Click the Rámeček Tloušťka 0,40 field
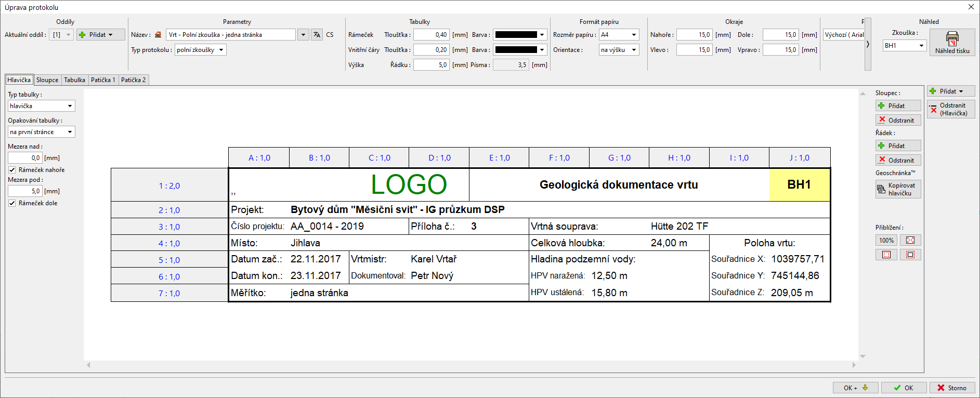This screenshot has height=398, width=980. click(431, 35)
